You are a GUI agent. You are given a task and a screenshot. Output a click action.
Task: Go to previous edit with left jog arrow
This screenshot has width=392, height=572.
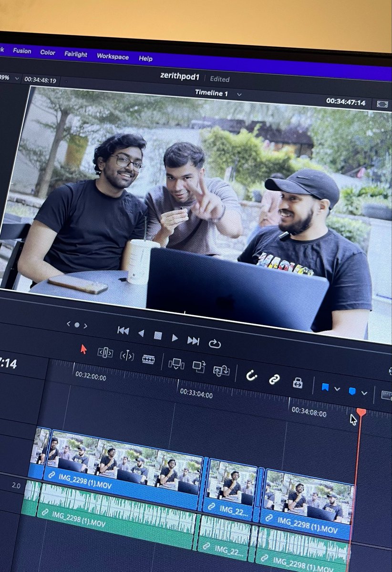click(68, 324)
